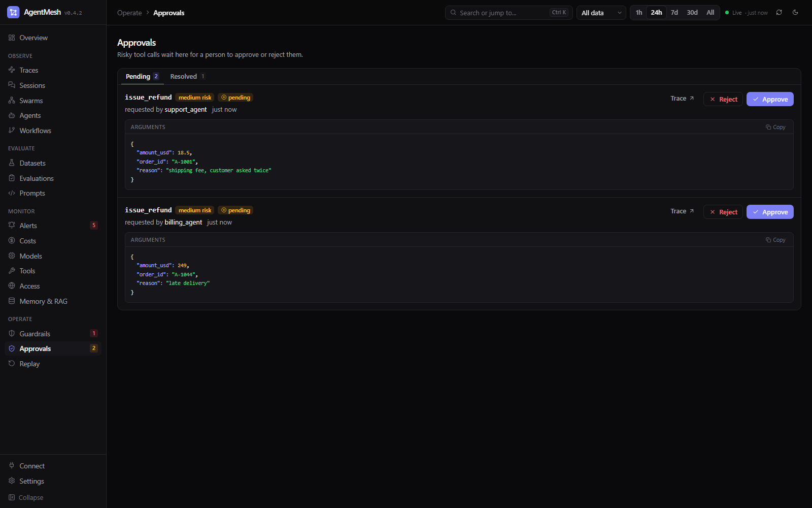
Task: Switch to the Resolved tab
Action: coord(187,76)
